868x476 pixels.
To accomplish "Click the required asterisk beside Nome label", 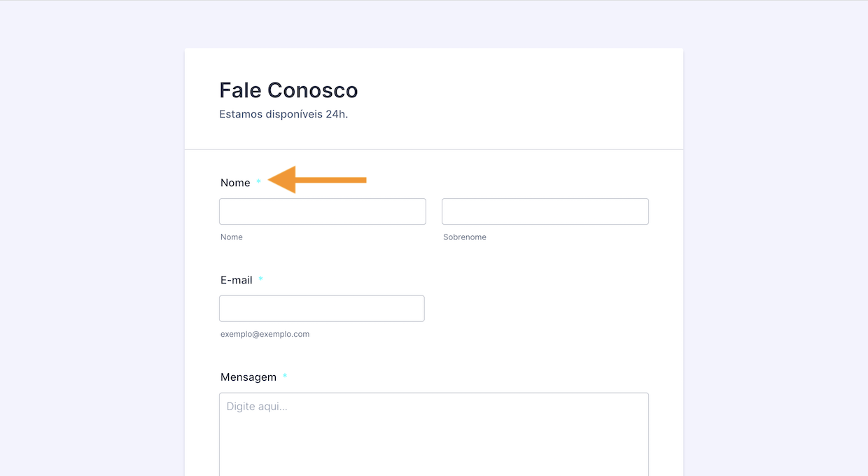I will click(258, 182).
